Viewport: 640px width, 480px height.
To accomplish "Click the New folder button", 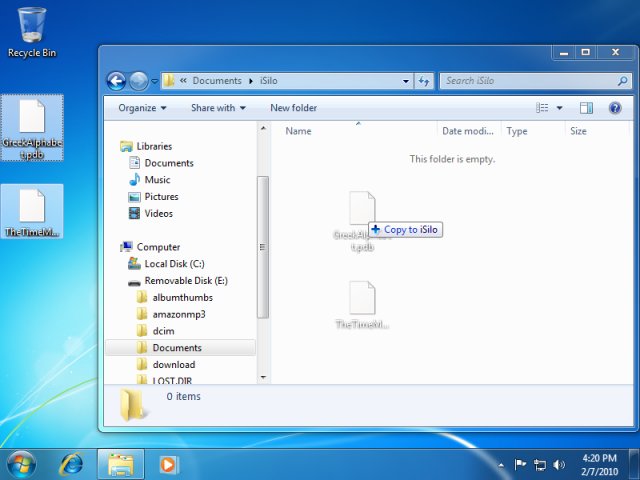I will click(x=293, y=108).
